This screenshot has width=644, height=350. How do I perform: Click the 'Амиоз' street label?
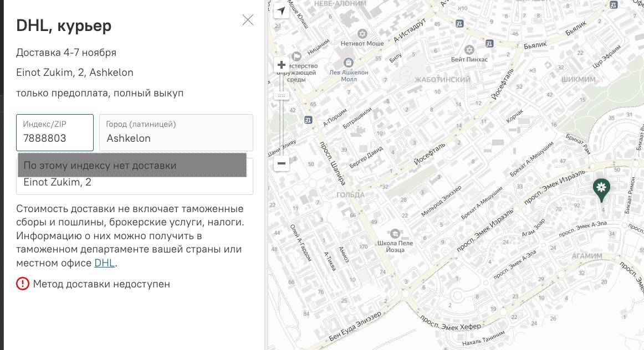344,254
